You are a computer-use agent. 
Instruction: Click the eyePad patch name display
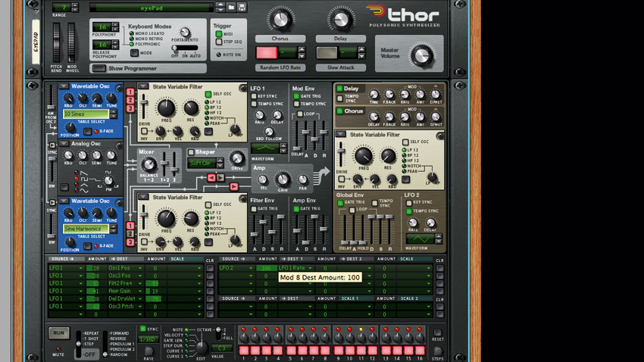tap(151, 8)
